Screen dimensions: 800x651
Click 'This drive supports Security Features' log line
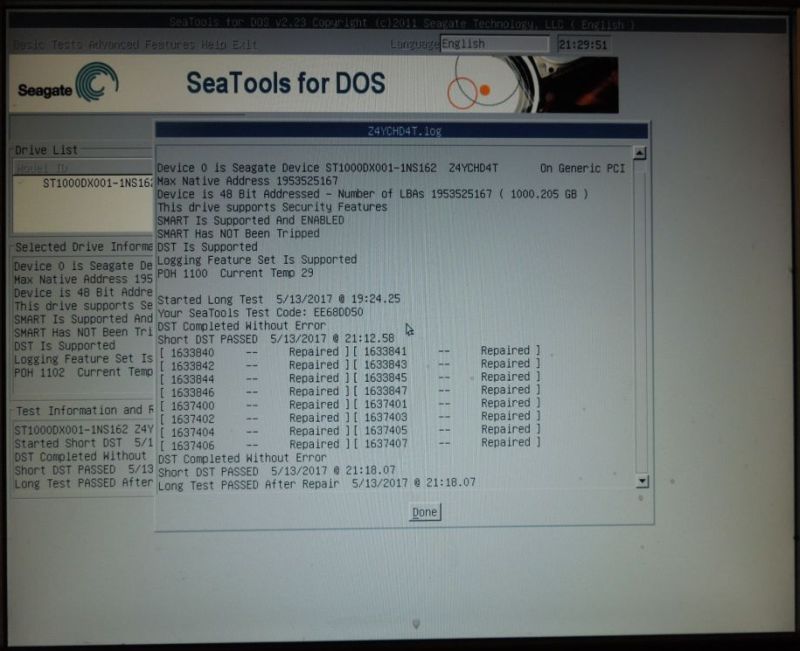tap(272, 207)
